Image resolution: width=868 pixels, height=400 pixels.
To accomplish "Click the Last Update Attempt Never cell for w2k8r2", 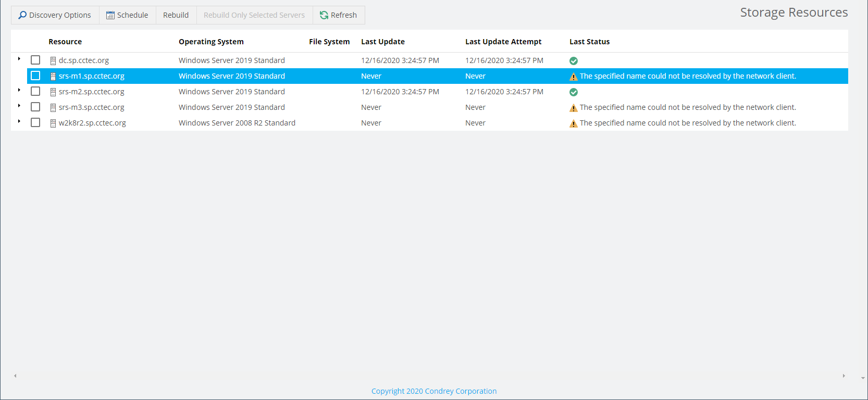I will (475, 123).
